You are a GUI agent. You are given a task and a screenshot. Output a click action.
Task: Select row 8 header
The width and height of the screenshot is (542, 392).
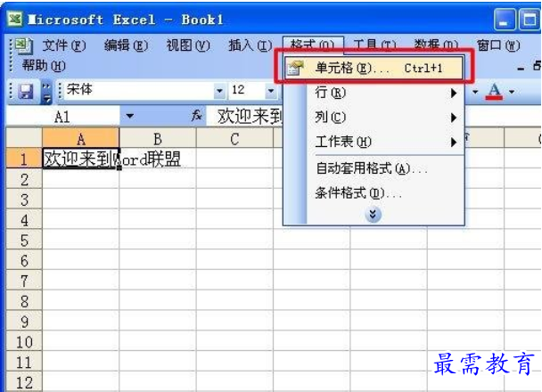click(x=24, y=301)
